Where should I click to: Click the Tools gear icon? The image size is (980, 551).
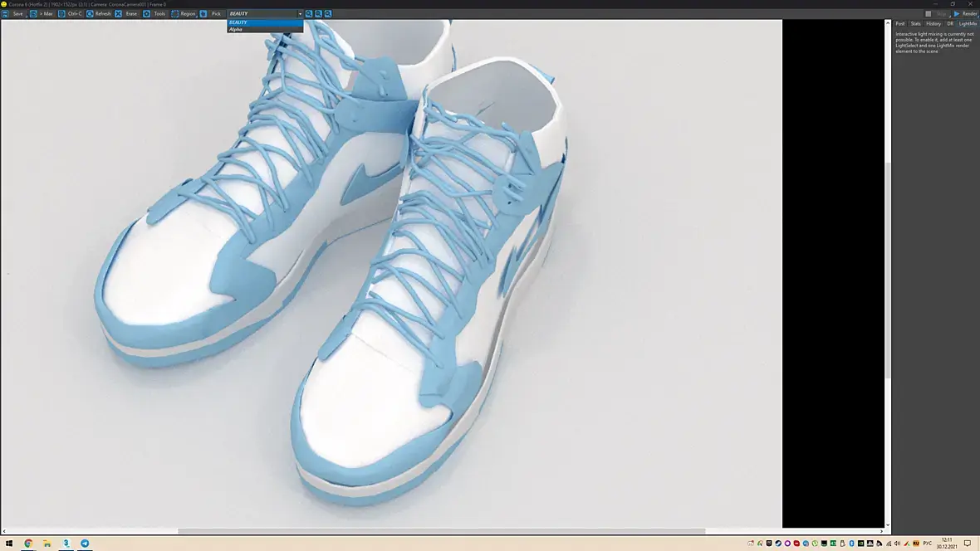tap(146, 14)
